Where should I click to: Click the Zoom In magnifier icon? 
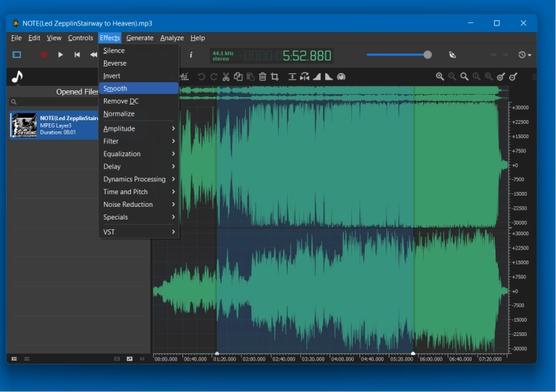[440, 76]
